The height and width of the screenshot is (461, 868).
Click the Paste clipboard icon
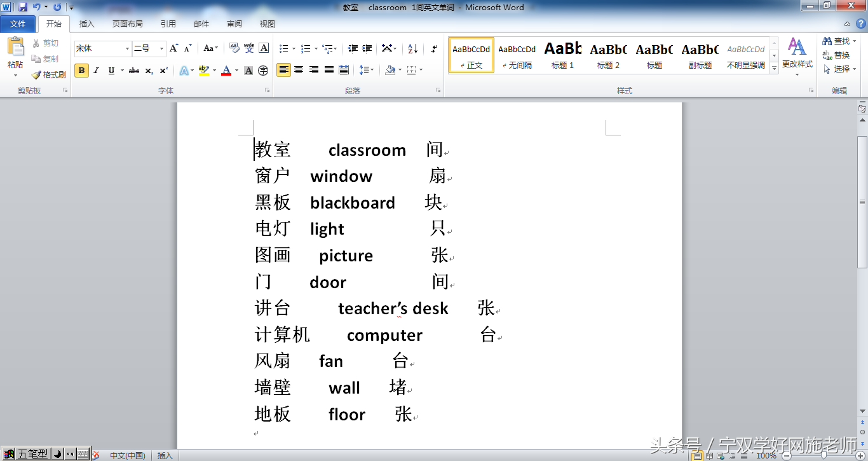[15, 48]
